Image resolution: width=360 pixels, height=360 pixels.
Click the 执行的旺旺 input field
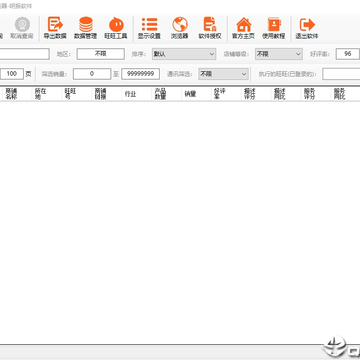tap(341, 74)
